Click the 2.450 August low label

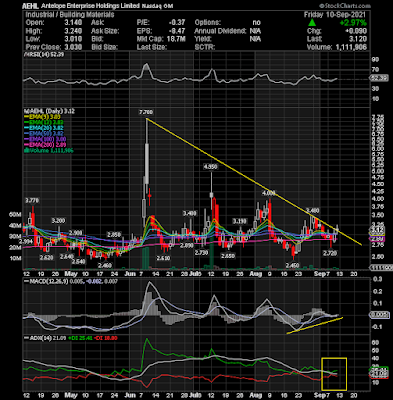(x=293, y=265)
